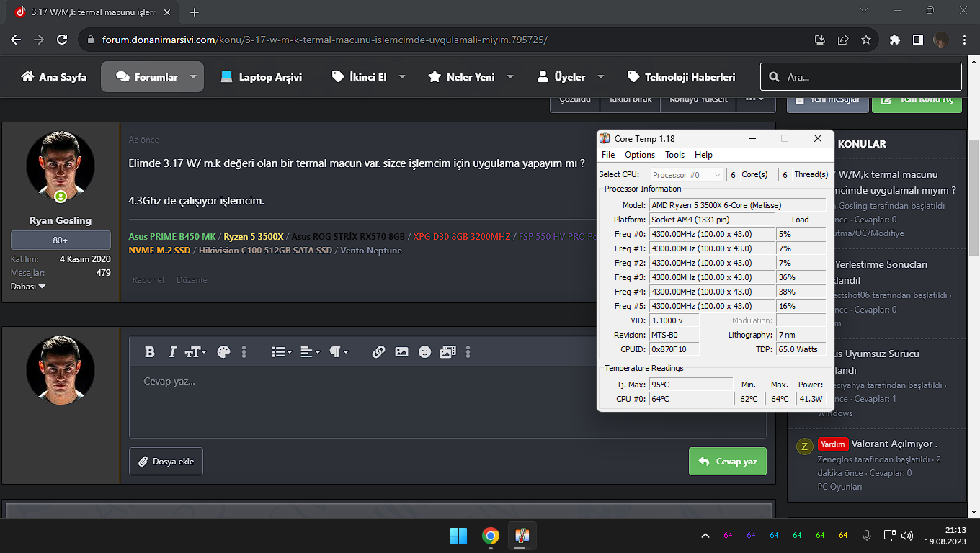This screenshot has width=980, height=553.
Task: Share this page icon in address bar
Action: (x=843, y=40)
